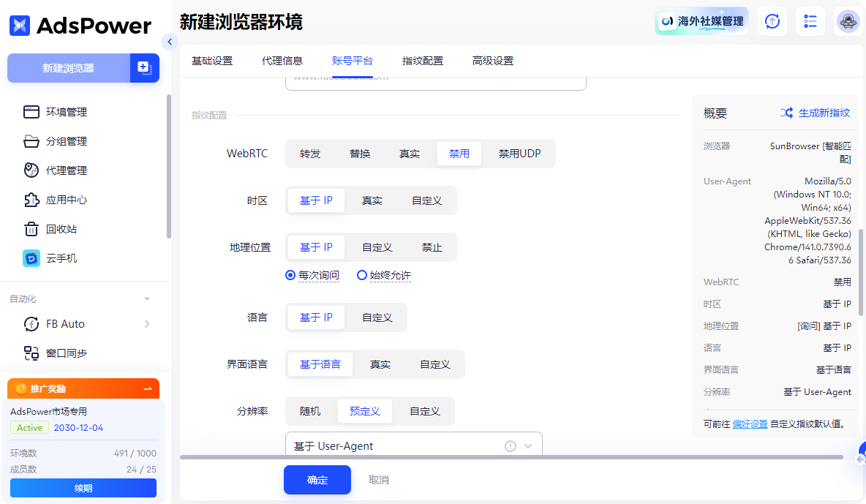Switch to the 高级设置 tab
The height and width of the screenshot is (504, 866).
point(492,61)
